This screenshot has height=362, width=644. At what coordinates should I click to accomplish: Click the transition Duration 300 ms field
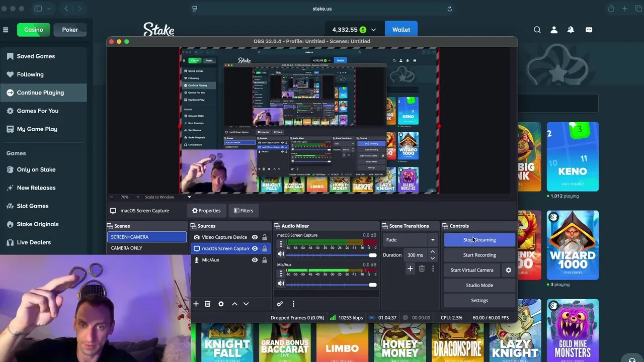point(415,255)
